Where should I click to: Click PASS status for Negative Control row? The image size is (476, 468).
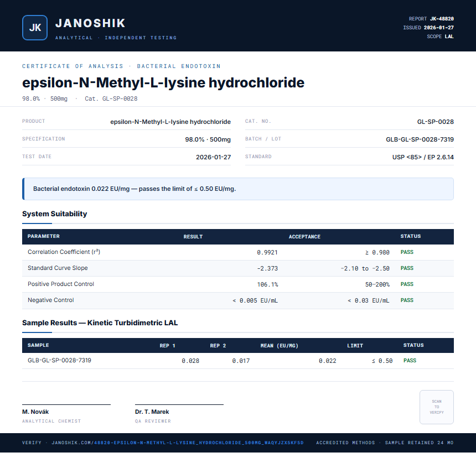(407, 300)
